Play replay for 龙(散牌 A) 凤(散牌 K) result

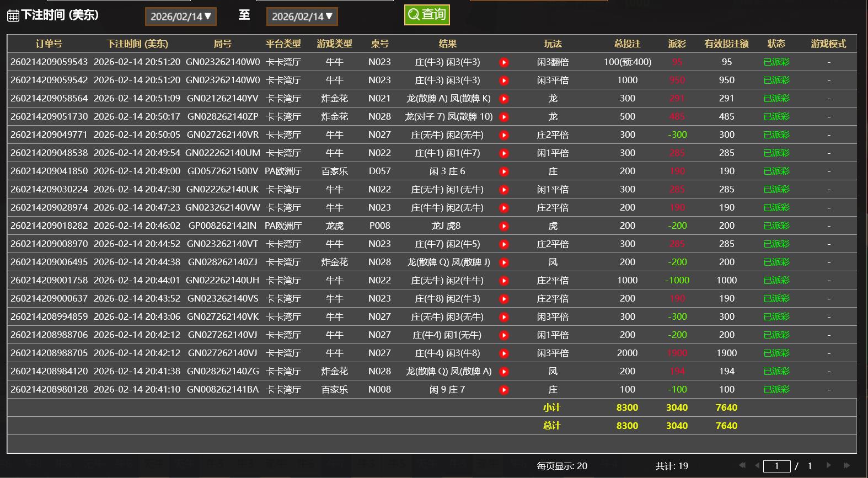pyautogui.click(x=503, y=99)
